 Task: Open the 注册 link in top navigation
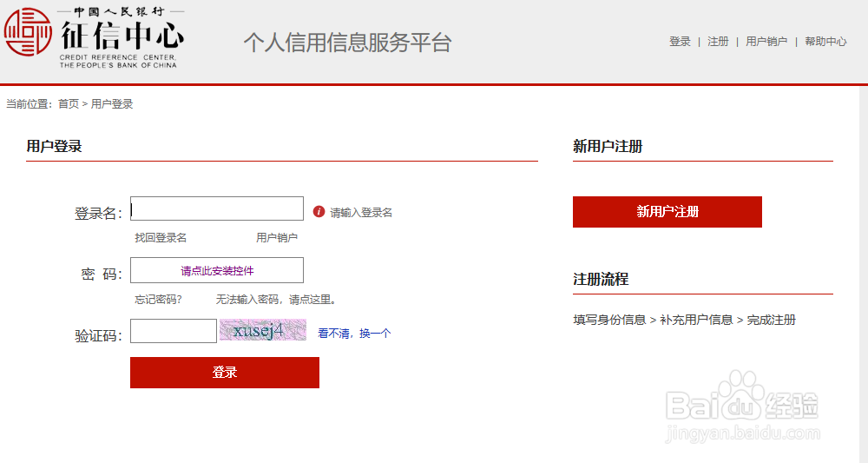click(718, 42)
